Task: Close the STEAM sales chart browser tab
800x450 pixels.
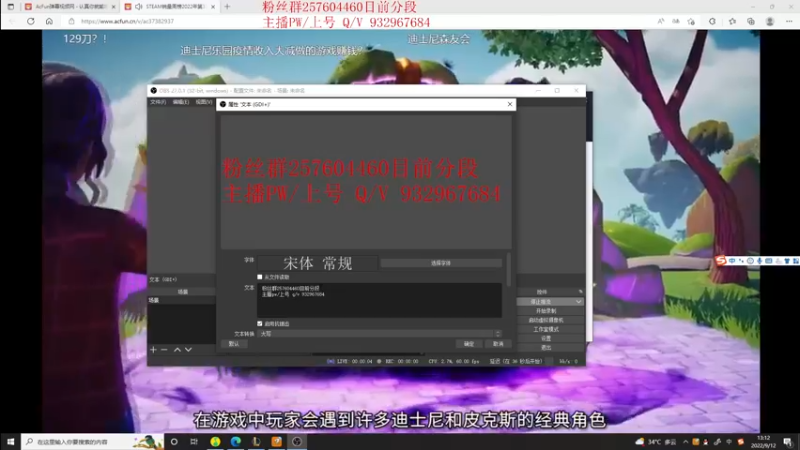Action: pos(213,7)
